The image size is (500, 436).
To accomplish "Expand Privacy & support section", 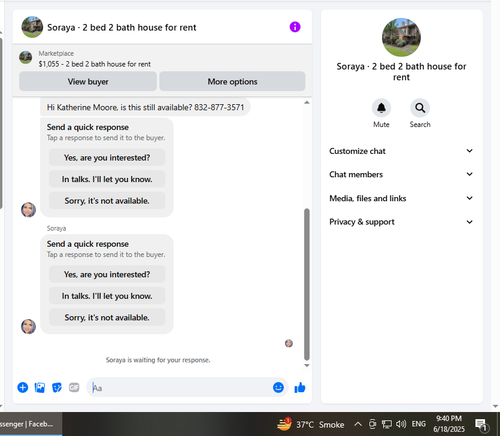I will [x=401, y=222].
